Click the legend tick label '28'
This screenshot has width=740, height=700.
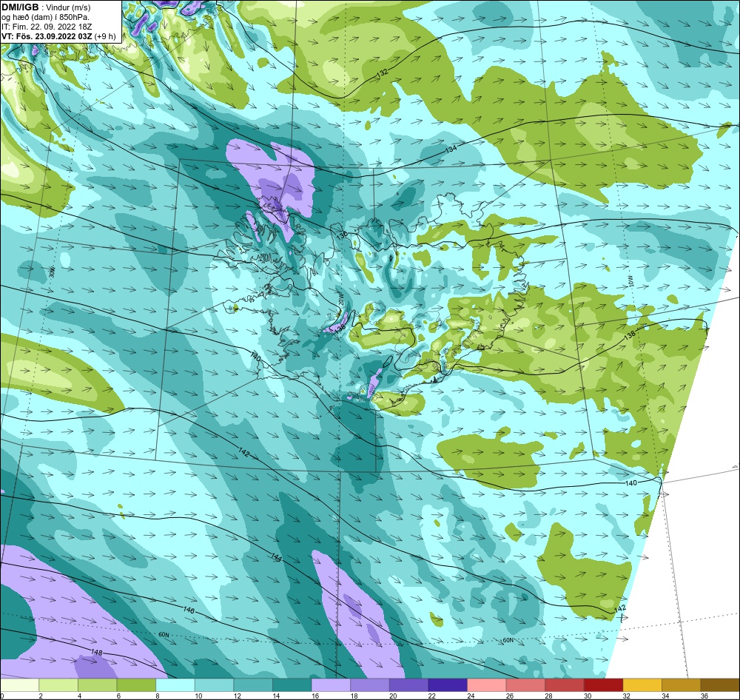click(x=548, y=696)
